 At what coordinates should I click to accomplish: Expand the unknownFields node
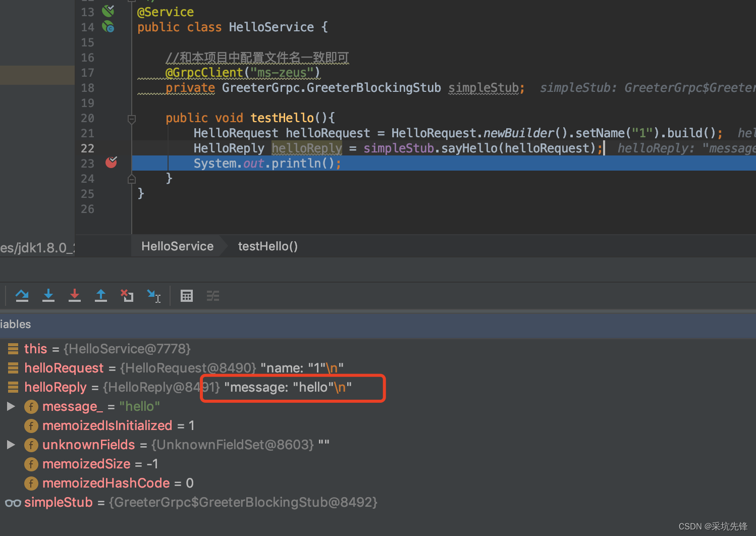[x=11, y=445]
